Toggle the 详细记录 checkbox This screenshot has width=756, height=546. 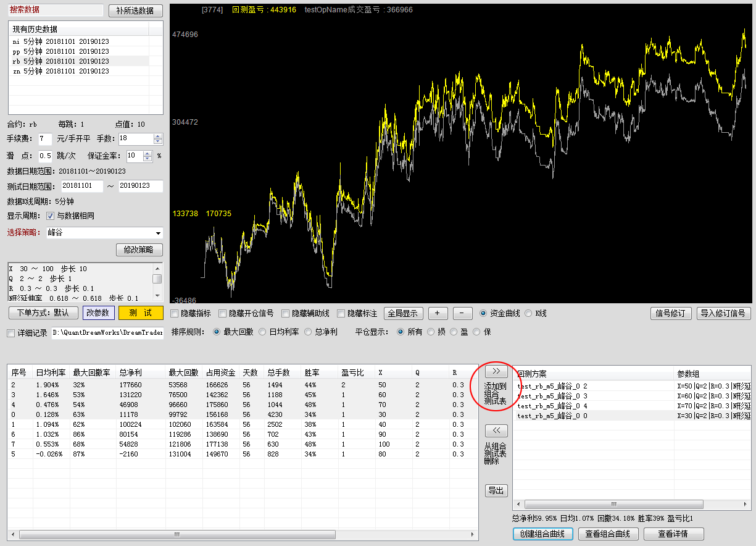[x=10, y=334]
